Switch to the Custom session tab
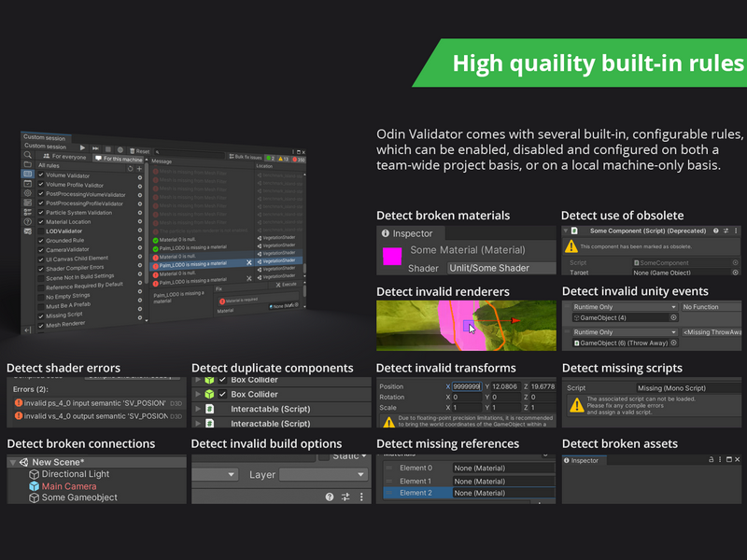 [45, 137]
